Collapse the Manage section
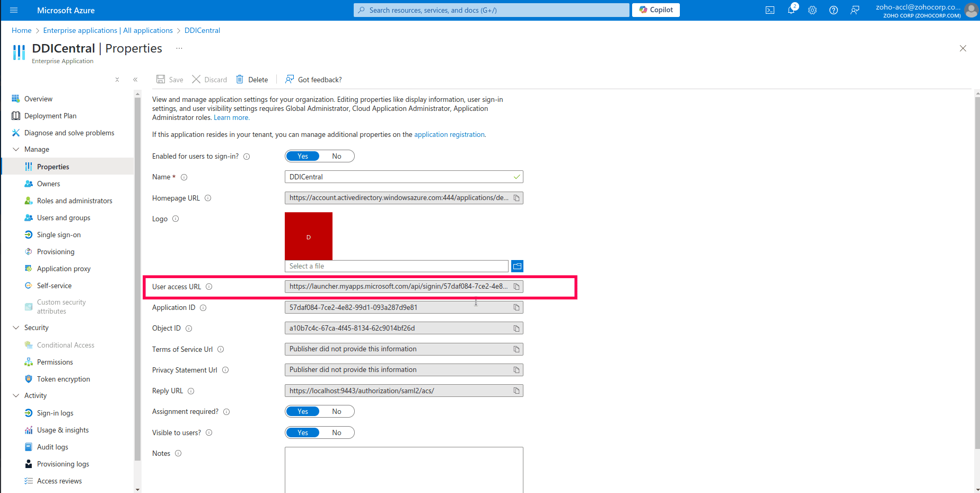The width and height of the screenshot is (980, 493). (16, 149)
